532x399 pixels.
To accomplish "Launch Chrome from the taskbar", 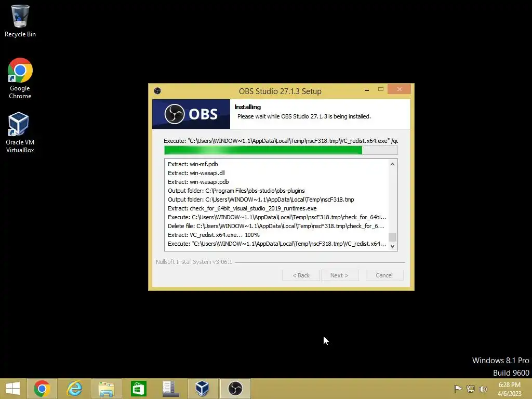I will 42,389.
